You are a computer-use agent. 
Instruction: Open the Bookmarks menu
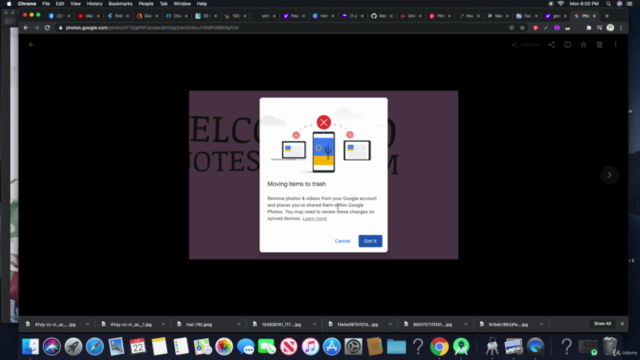120,4
